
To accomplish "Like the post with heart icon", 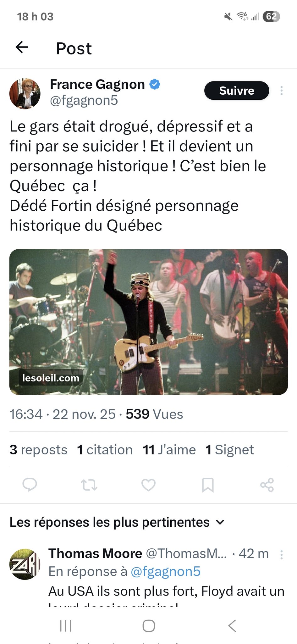I will pos(148,485).
